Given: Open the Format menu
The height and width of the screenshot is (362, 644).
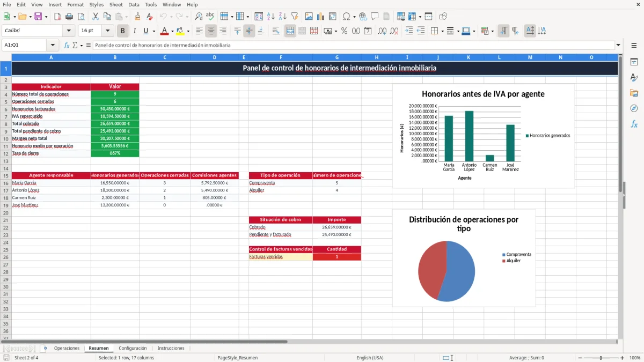Looking at the screenshot, I should (x=76, y=4).
